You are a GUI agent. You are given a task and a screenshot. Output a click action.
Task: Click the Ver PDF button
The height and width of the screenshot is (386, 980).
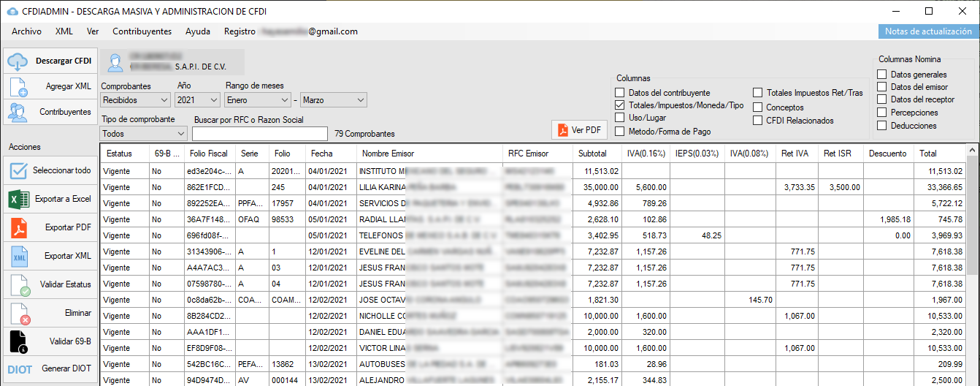coord(579,130)
